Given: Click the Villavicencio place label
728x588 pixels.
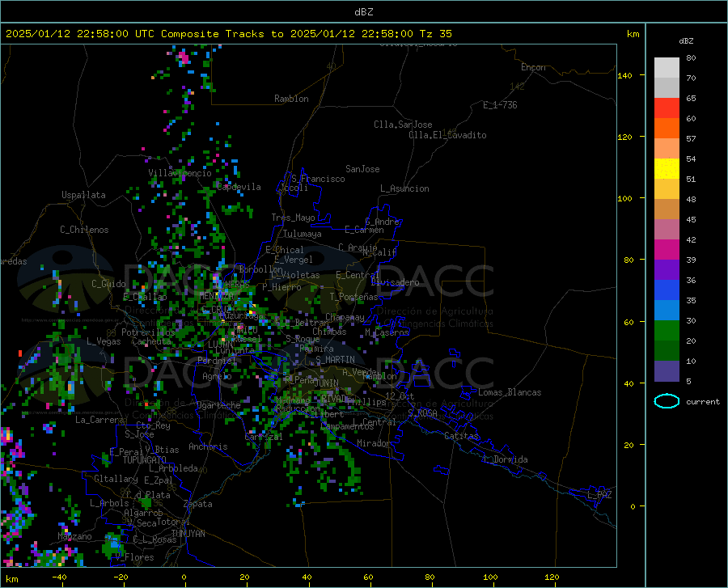Looking at the screenshot, I should [x=180, y=173].
